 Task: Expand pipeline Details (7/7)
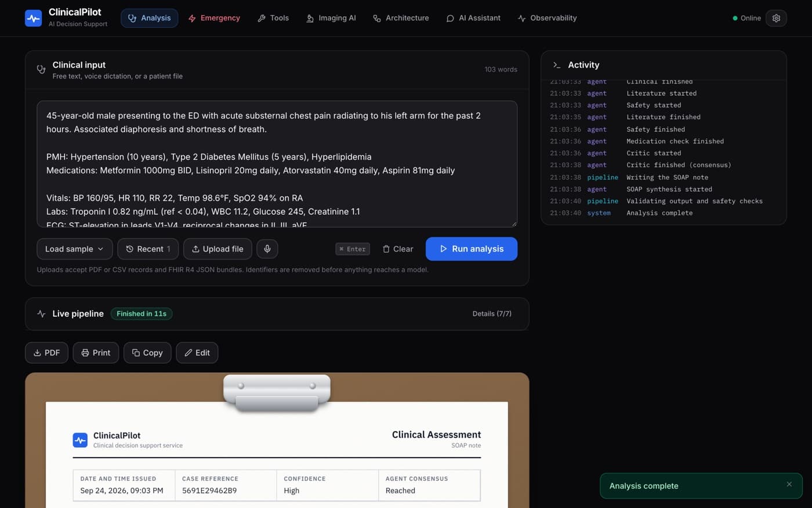(x=492, y=314)
